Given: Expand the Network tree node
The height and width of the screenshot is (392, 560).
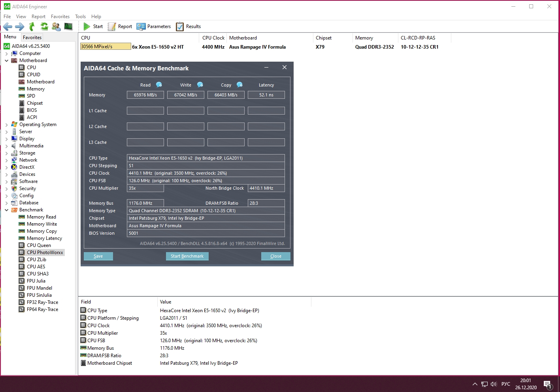Looking at the screenshot, I should pyautogui.click(x=6, y=160).
